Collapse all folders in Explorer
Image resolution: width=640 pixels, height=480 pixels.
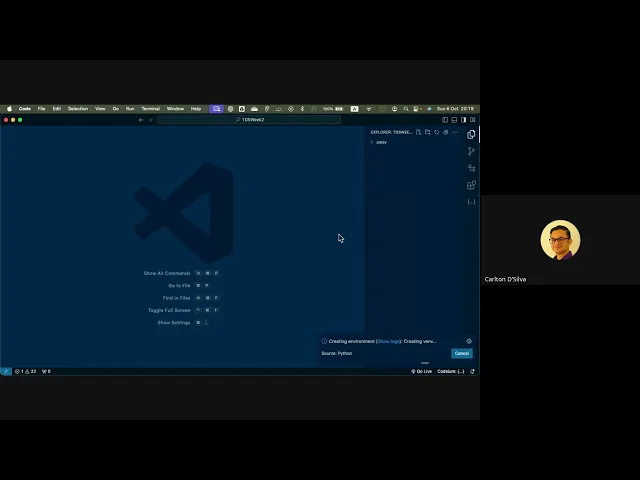(x=446, y=132)
